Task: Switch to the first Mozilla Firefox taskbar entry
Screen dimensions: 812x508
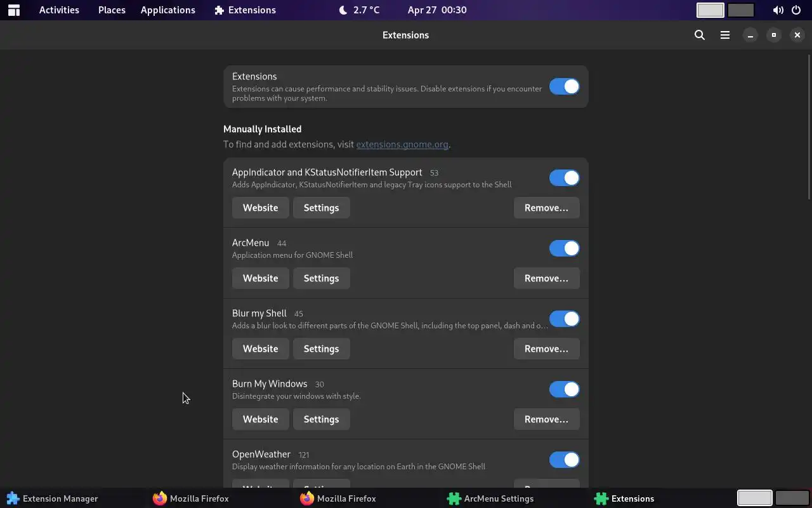Action: tap(191, 498)
